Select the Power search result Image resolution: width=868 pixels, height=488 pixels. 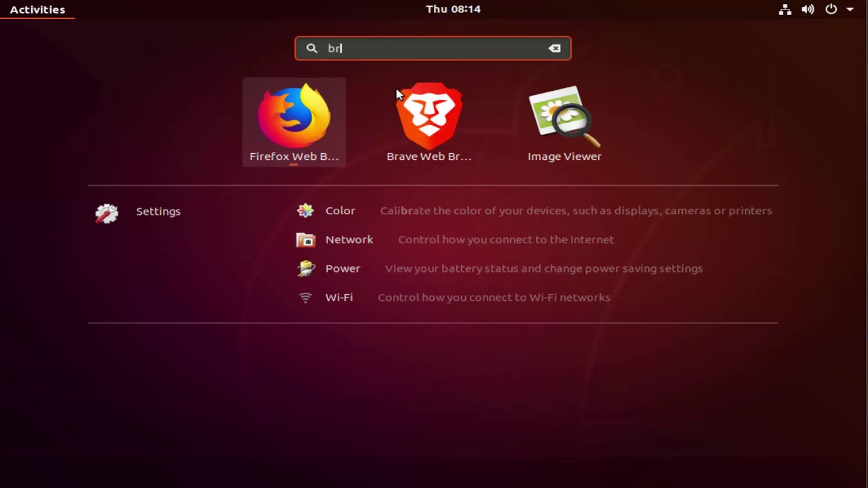pos(535,268)
